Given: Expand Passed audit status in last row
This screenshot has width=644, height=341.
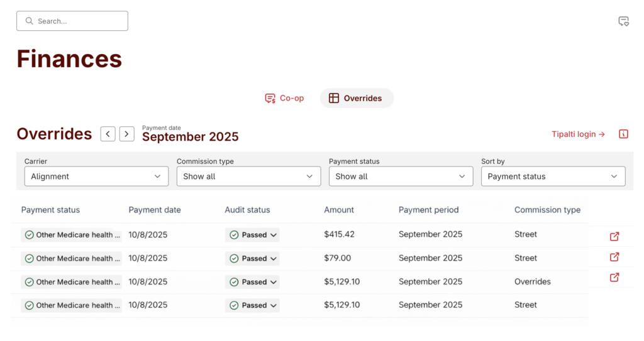Looking at the screenshot, I should pos(253,305).
